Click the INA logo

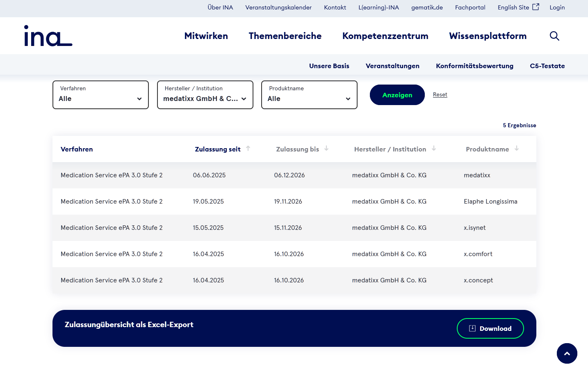pos(48,36)
